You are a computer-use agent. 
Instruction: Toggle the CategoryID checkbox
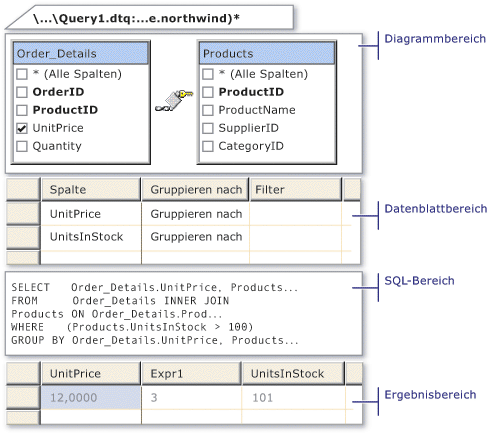point(208,146)
